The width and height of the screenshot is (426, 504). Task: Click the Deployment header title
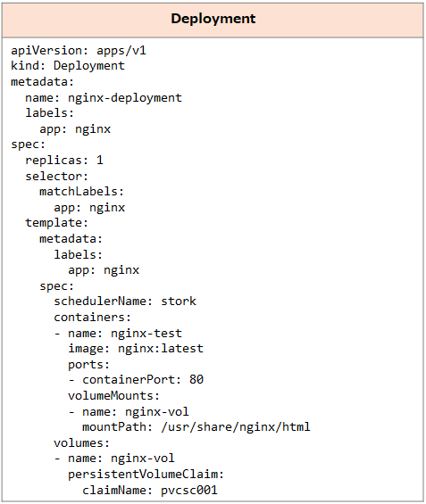point(213,19)
